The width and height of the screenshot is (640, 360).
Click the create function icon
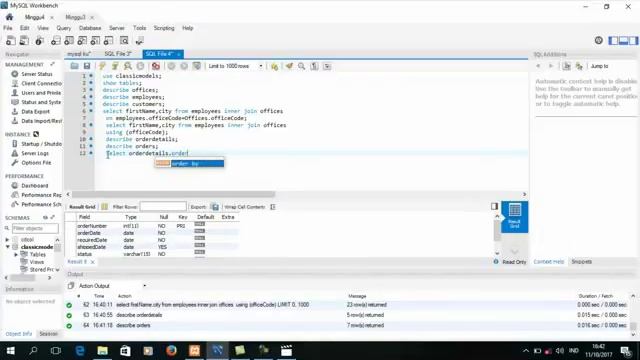click(x=108, y=40)
